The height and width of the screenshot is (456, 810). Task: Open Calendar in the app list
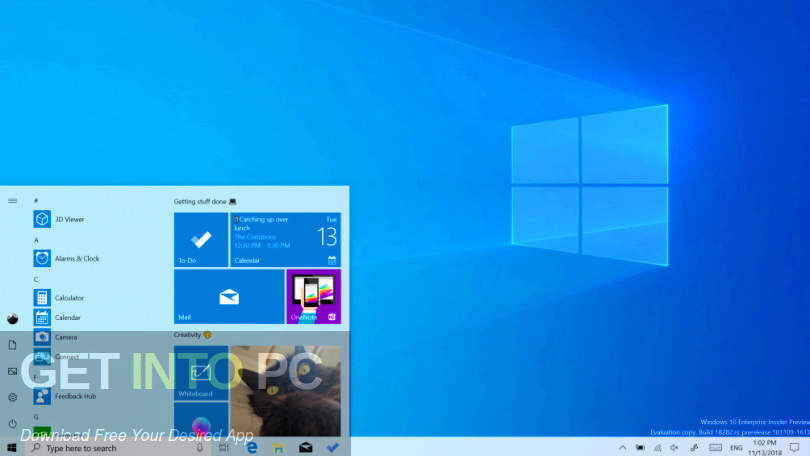(x=57, y=317)
